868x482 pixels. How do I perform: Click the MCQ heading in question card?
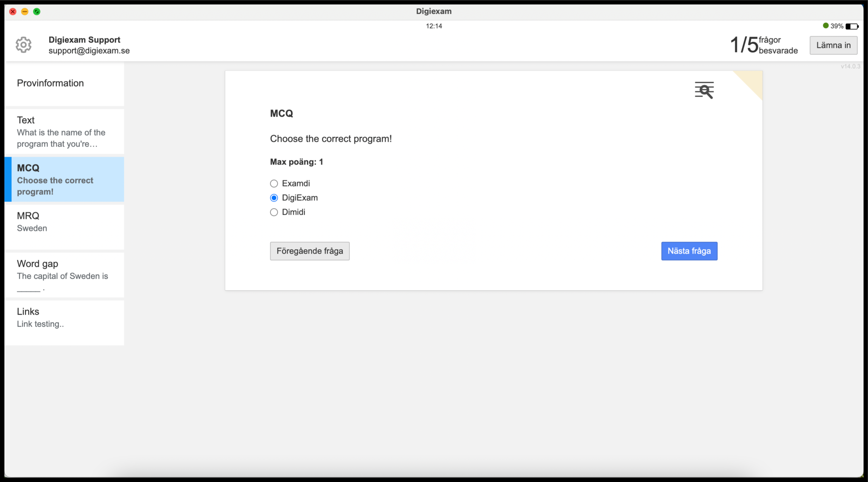(281, 113)
